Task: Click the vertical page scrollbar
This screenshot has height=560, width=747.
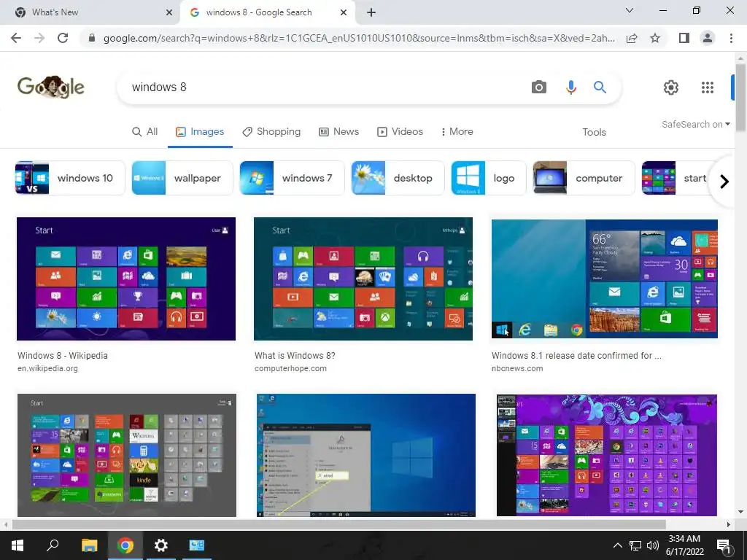Action: coord(740,98)
